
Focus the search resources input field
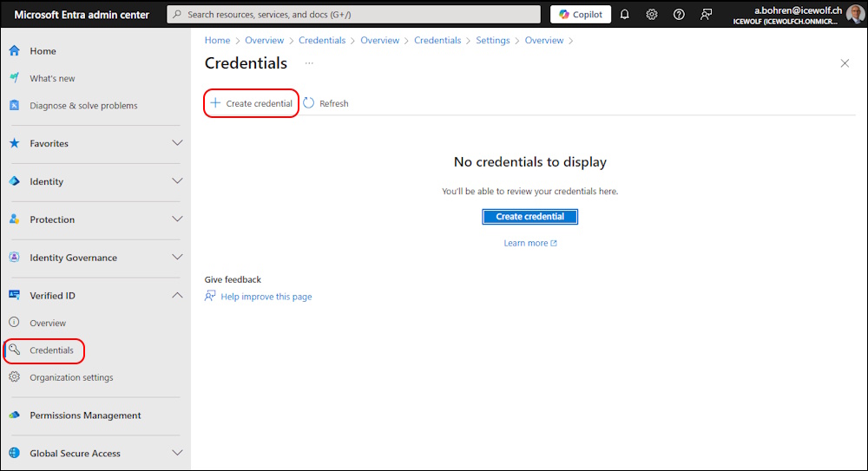tap(354, 15)
